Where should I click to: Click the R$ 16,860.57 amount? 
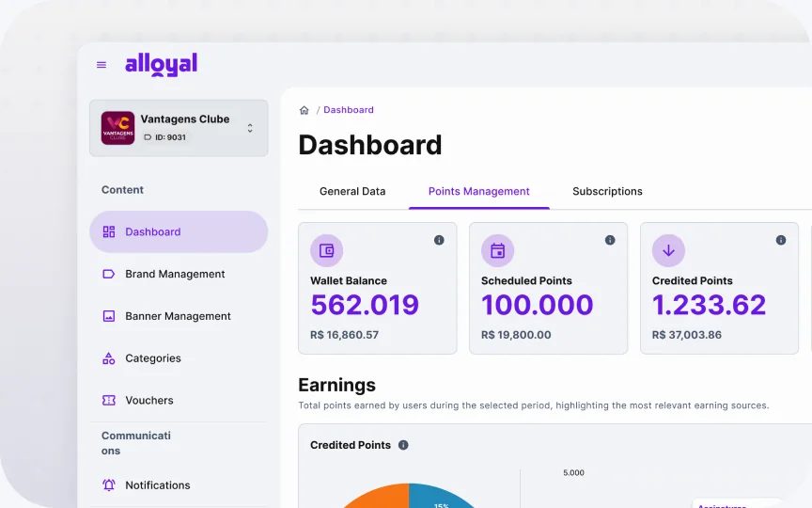click(344, 335)
